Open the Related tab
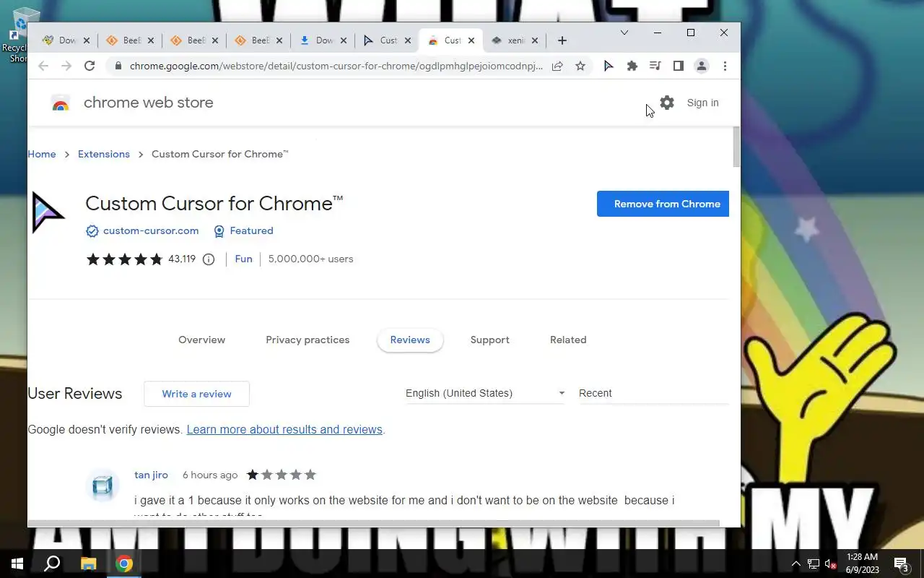 pos(568,340)
